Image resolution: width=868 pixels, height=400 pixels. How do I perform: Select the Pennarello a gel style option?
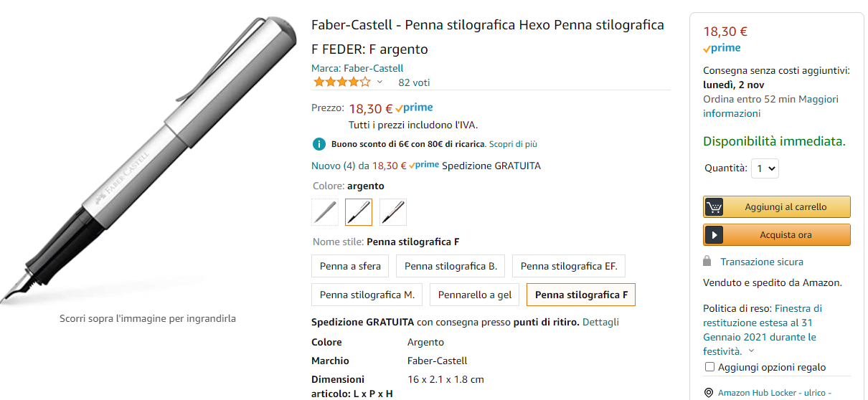pyautogui.click(x=474, y=295)
